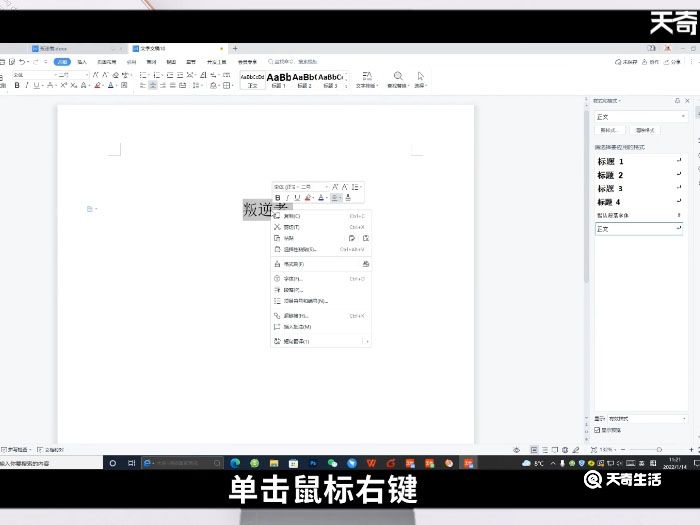
Task: Select 标题 3 in the styles pane
Action: click(x=639, y=188)
